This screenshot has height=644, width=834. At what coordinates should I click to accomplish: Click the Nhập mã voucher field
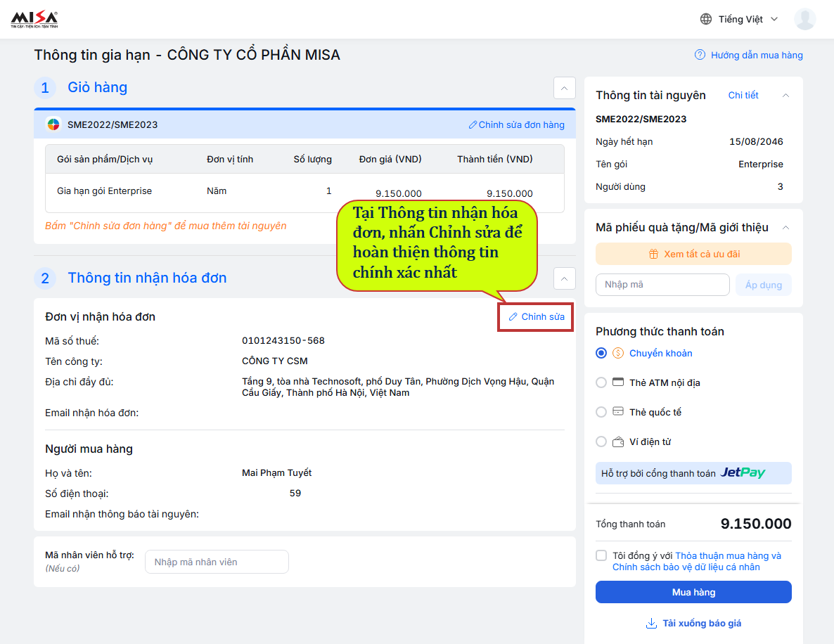click(x=662, y=285)
